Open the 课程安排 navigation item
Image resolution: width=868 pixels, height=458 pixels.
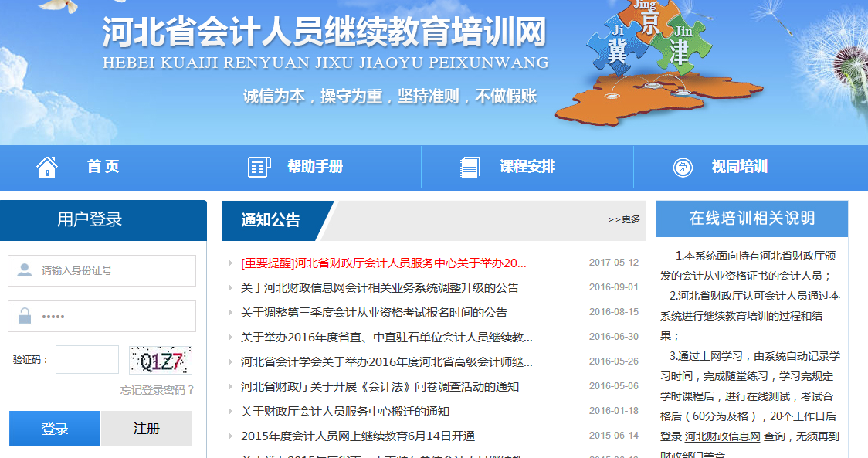pyautogui.click(x=527, y=167)
